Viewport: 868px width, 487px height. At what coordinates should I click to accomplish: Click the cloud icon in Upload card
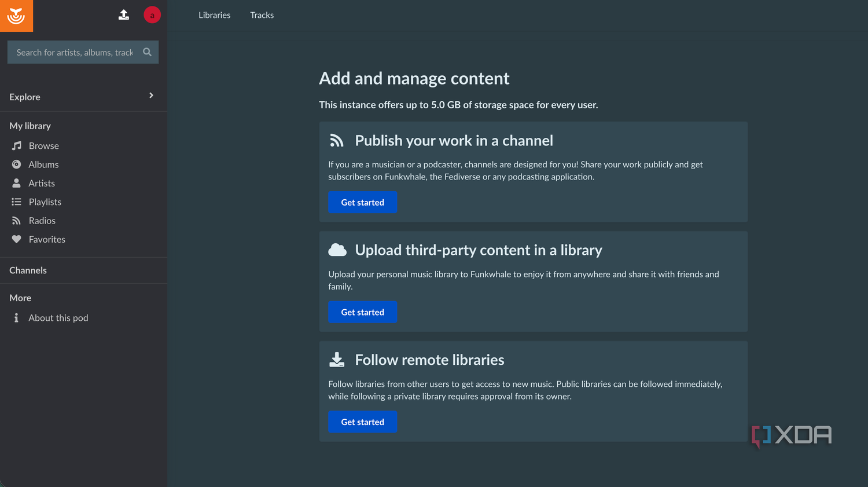[337, 250]
